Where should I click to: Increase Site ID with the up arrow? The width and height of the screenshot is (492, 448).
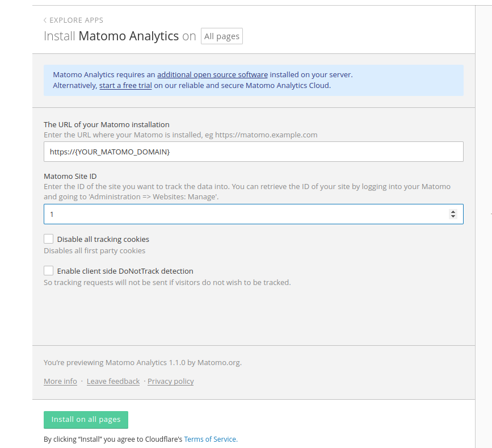point(453,212)
